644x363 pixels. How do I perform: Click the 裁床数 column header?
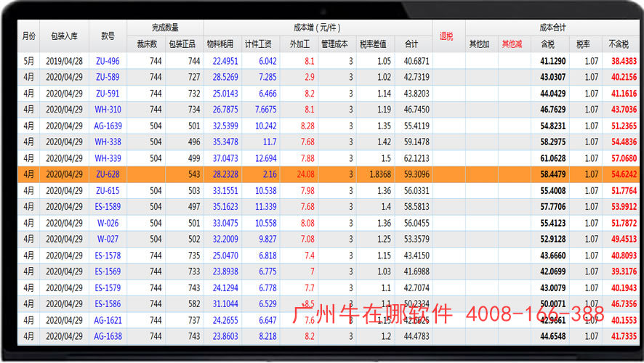pyautogui.click(x=147, y=44)
